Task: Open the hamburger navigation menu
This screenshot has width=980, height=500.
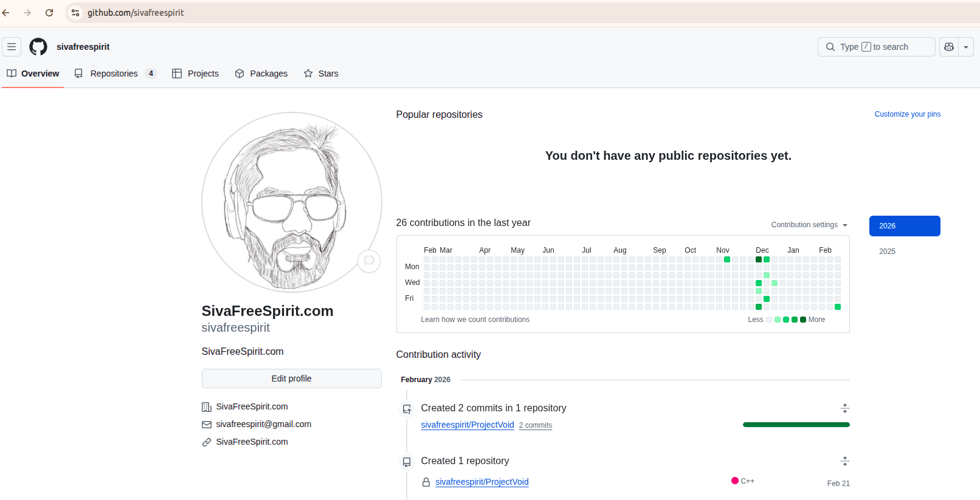Action: pos(12,47)
